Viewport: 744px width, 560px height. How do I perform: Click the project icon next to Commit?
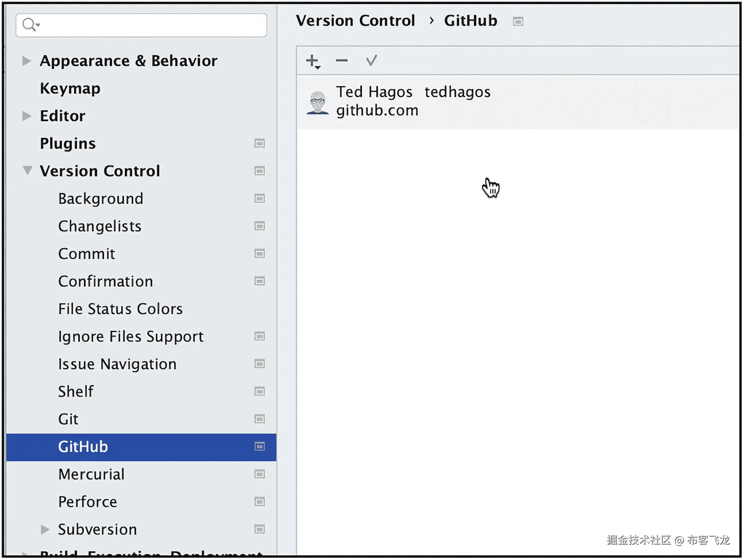[x=260, y=254]
